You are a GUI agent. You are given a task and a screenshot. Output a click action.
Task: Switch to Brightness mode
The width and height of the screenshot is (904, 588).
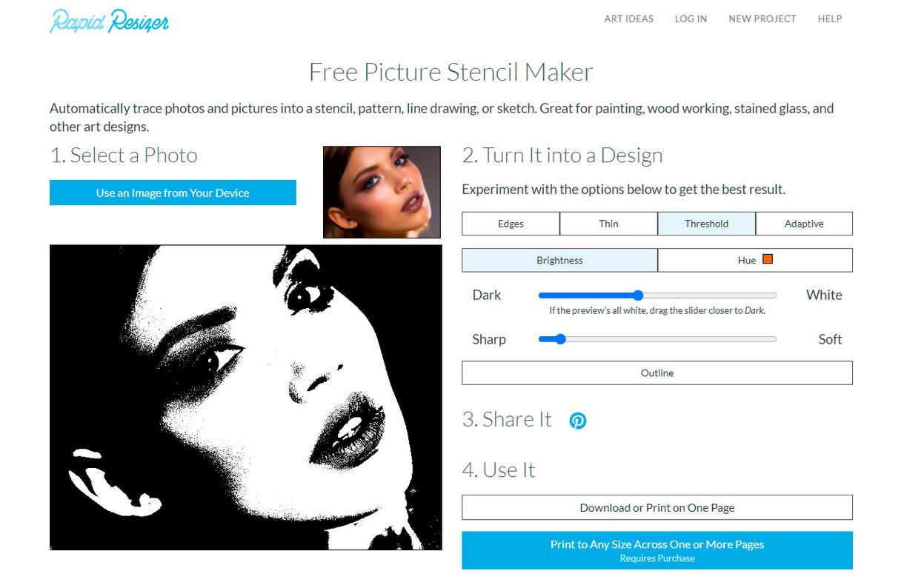tap(559, 260)
